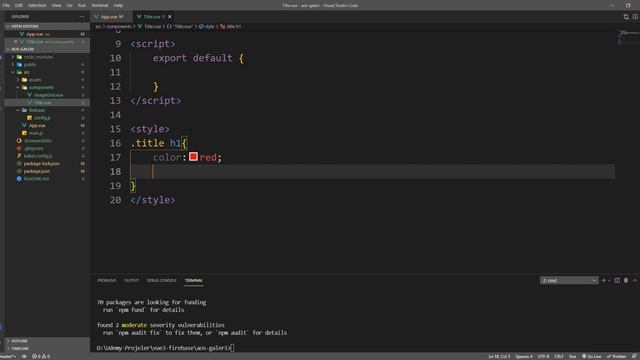This screenshot has width=640, height=360.
Task: Click errors and warnings count in status bar
Action: pos(41,356)
